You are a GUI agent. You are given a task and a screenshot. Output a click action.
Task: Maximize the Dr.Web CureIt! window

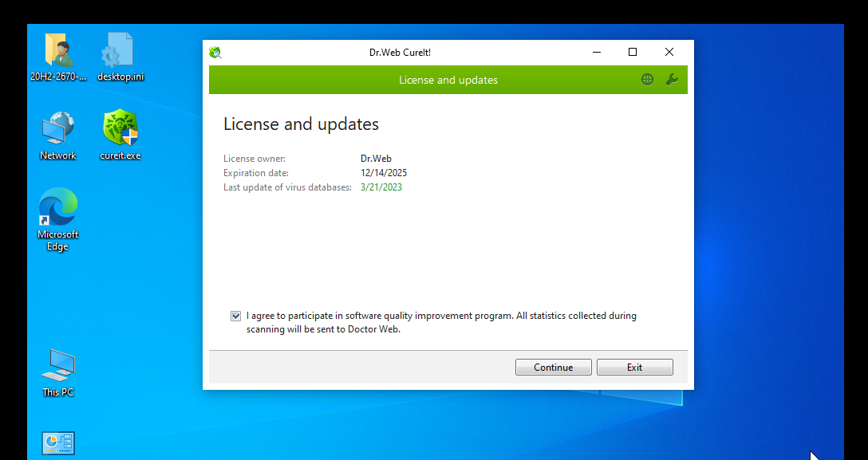633,52
